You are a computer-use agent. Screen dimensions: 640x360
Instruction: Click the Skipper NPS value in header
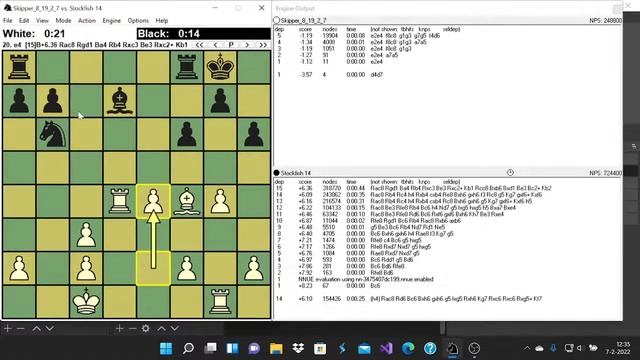pyautogui.click(x=605, y=20)
